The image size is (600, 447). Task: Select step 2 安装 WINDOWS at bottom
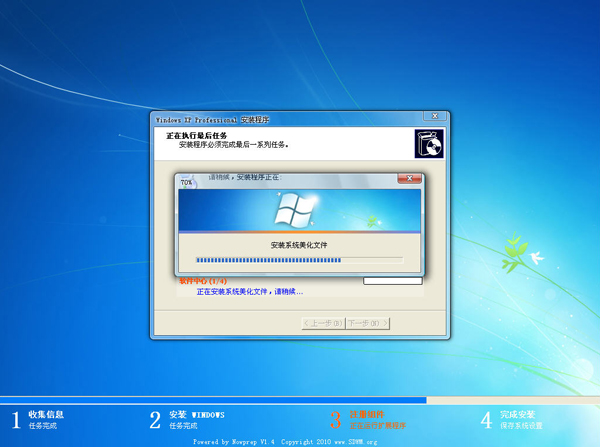187,420
